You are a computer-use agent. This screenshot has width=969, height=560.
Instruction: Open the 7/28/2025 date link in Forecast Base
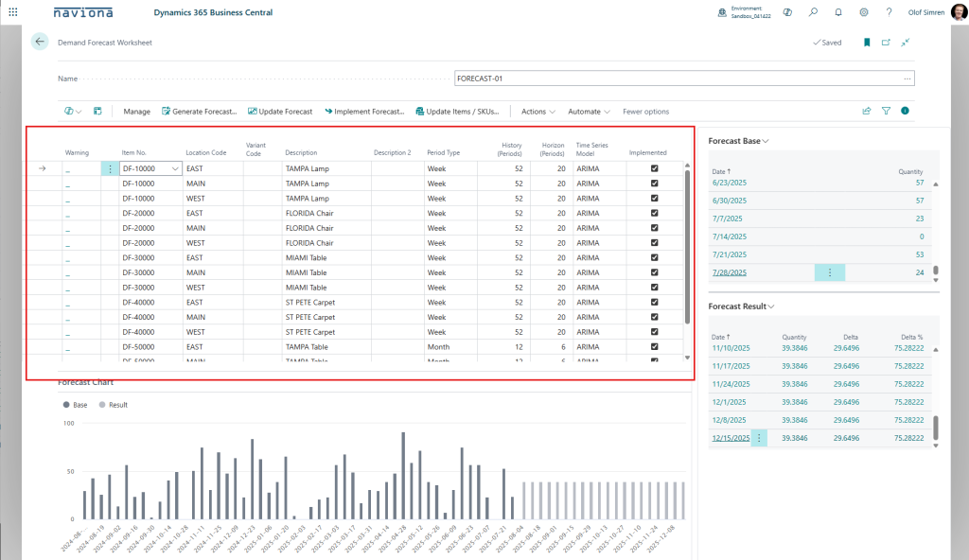(729, 272)
